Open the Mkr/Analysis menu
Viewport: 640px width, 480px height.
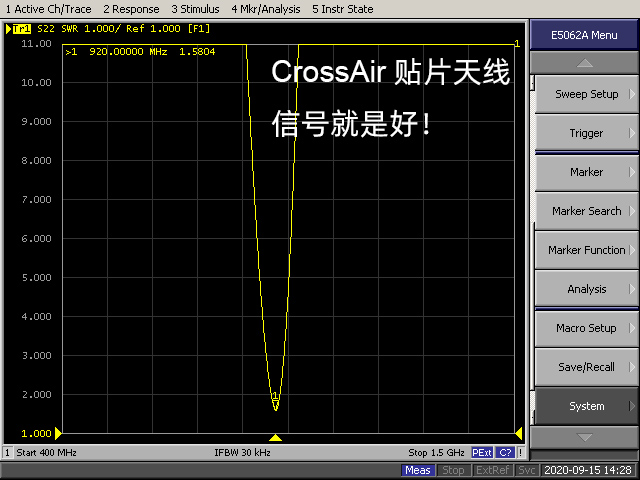pos(265,9)
